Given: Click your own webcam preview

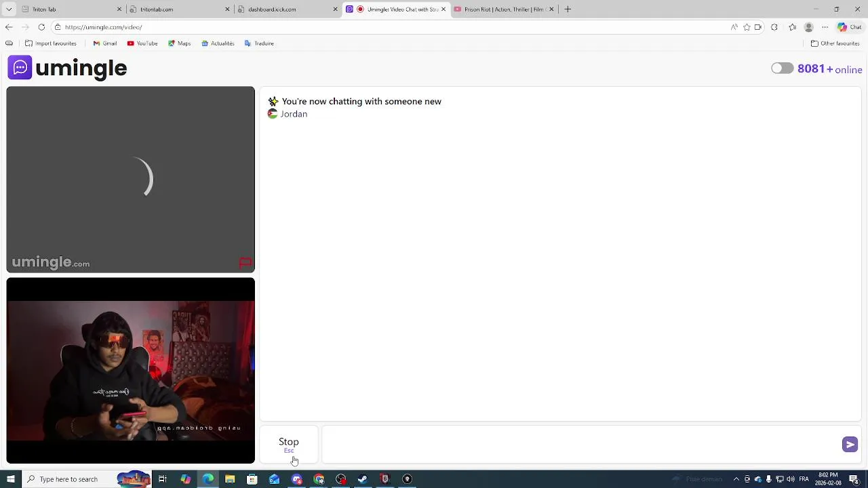Looking at the screenshot, I should (131, 371).
